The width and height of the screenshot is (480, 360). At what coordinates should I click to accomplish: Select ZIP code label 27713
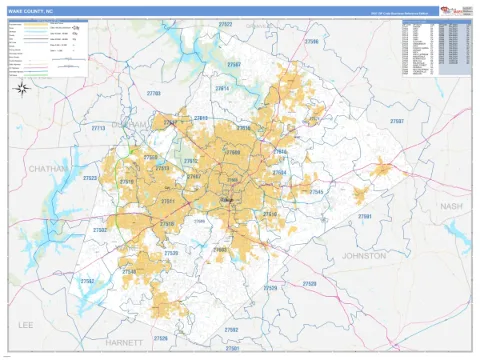(98, 128)
